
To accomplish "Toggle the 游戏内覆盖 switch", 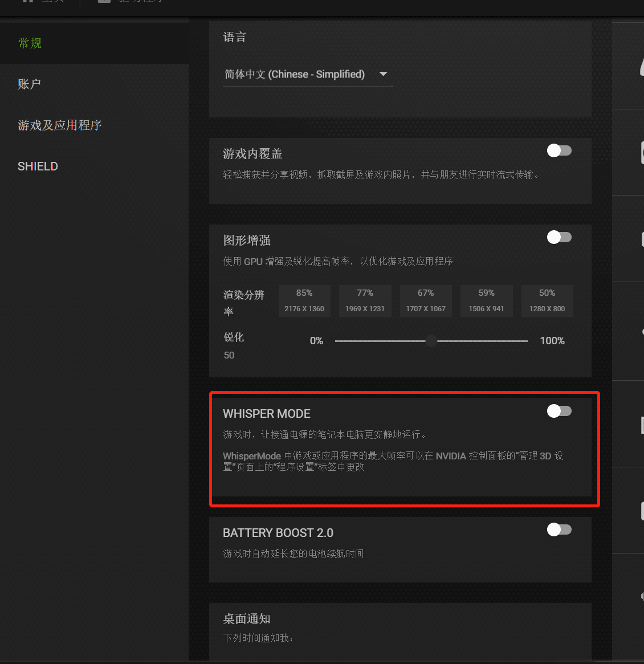I will [559, 151].
